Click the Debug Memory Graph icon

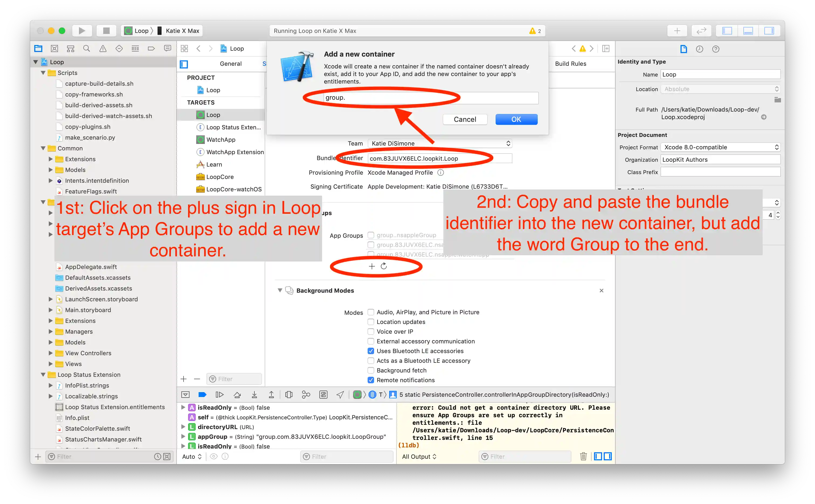(306, 395)
